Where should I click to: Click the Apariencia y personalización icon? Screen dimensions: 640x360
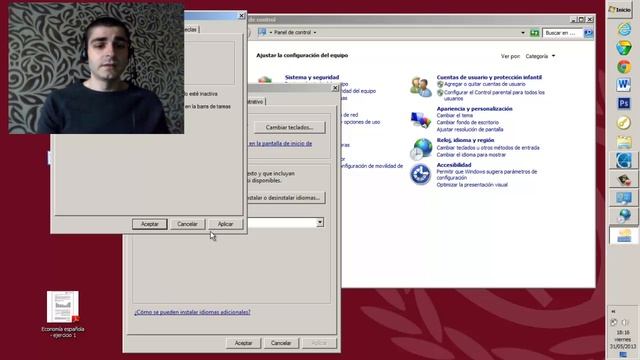[421, 120]
